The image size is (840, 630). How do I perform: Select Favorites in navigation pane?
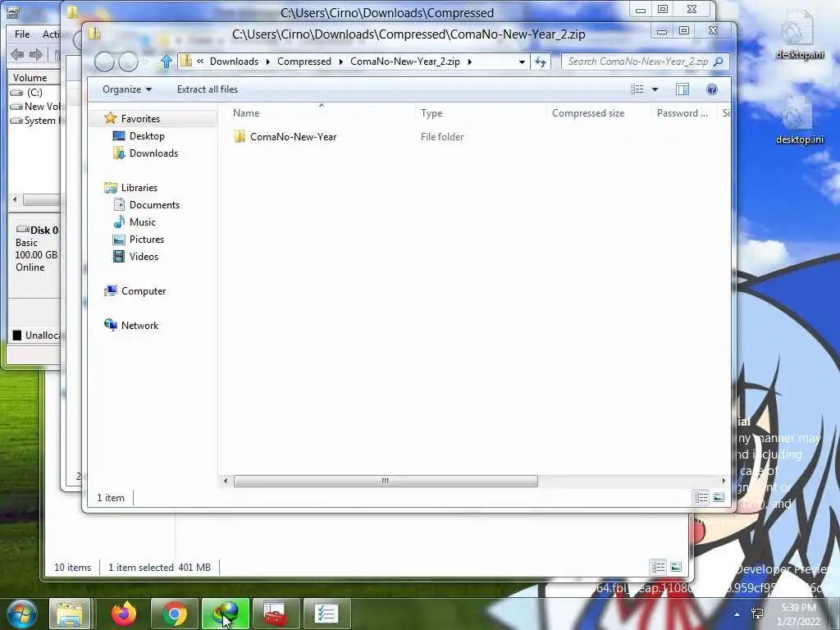point(140,119)
